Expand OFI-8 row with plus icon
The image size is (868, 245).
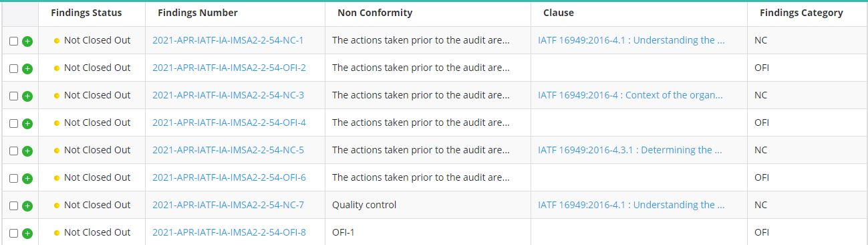[27, 233]
